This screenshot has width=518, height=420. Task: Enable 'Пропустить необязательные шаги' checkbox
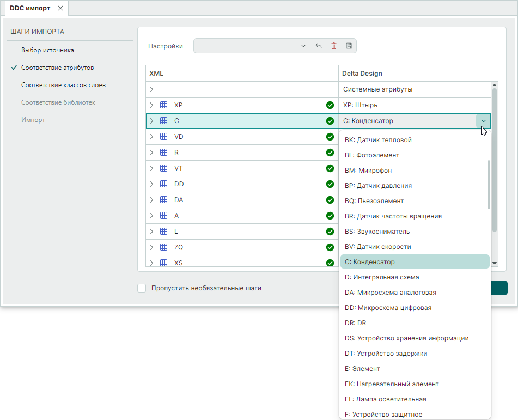[x=142, y=288]
